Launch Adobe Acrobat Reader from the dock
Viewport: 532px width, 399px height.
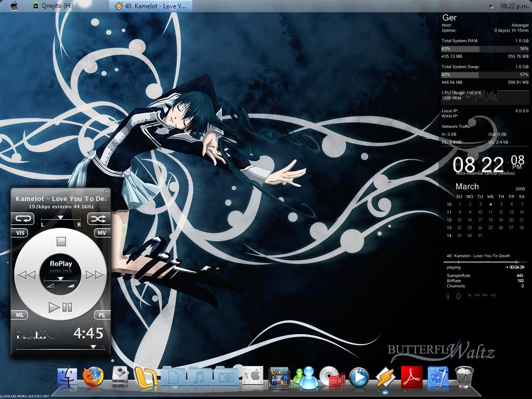(x=411, y=377)
